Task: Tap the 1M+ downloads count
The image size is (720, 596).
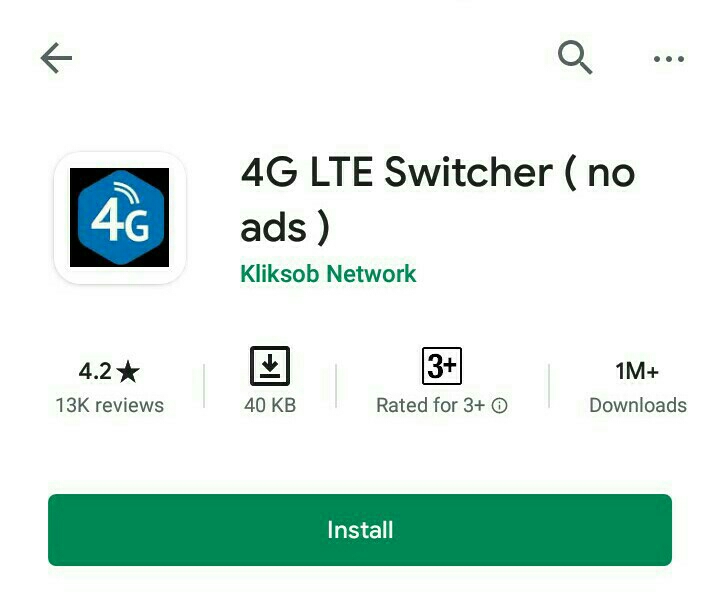Action: pos(637,371)
